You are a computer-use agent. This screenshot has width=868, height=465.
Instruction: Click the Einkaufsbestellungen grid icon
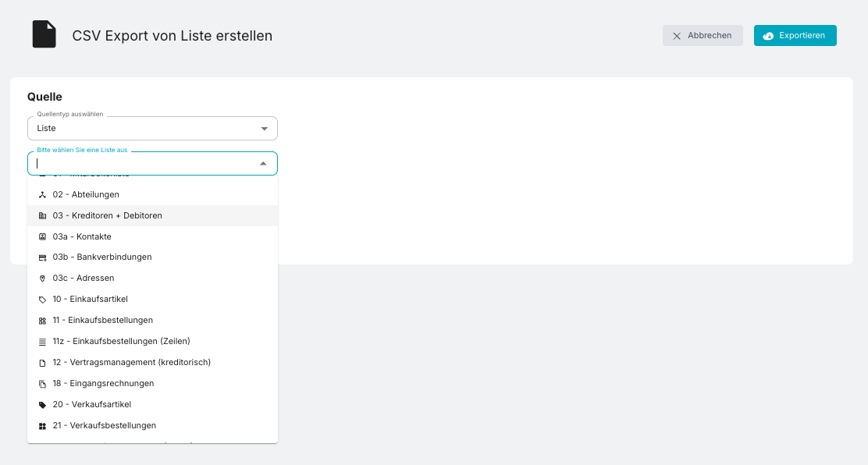(x=42, y=321)
